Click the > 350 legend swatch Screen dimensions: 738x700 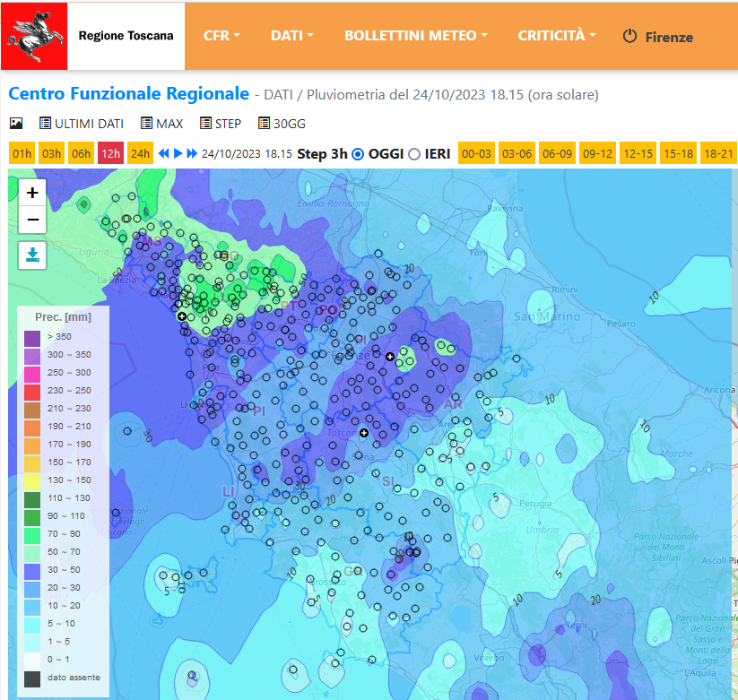(32, 338)
